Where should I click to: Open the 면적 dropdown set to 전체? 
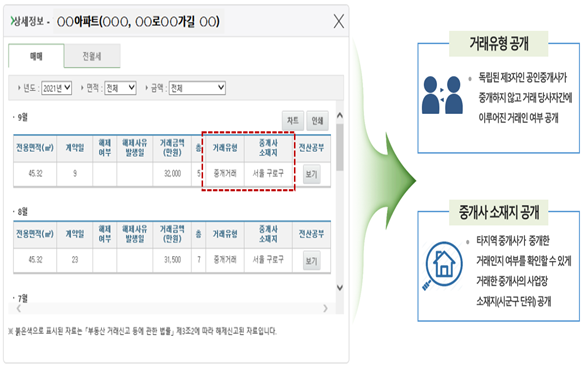pos(120,88)
